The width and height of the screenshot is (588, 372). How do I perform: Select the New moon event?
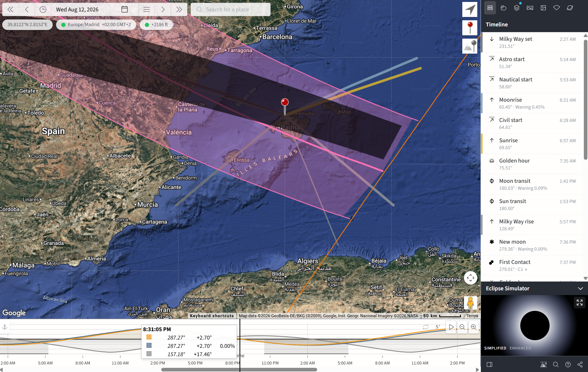[x=532, y=245]
